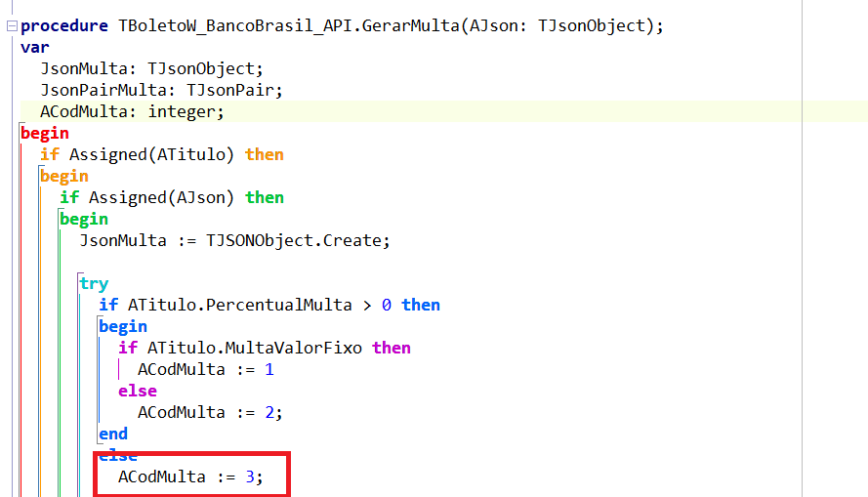Screen dimensions: 868x497
Task: Click the if ATitulo.MultaValorFixo then line
Action: point(264,349)
